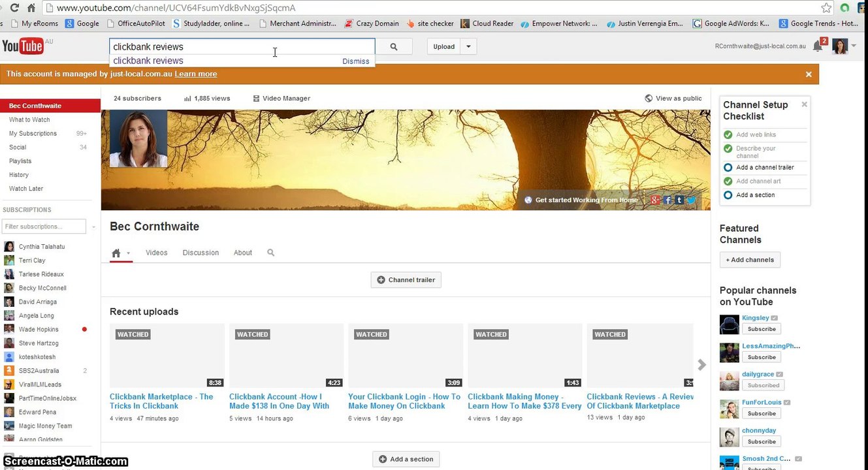Click dailygrace channel avatar
The image size is (868, 470).
click(729, 381)
